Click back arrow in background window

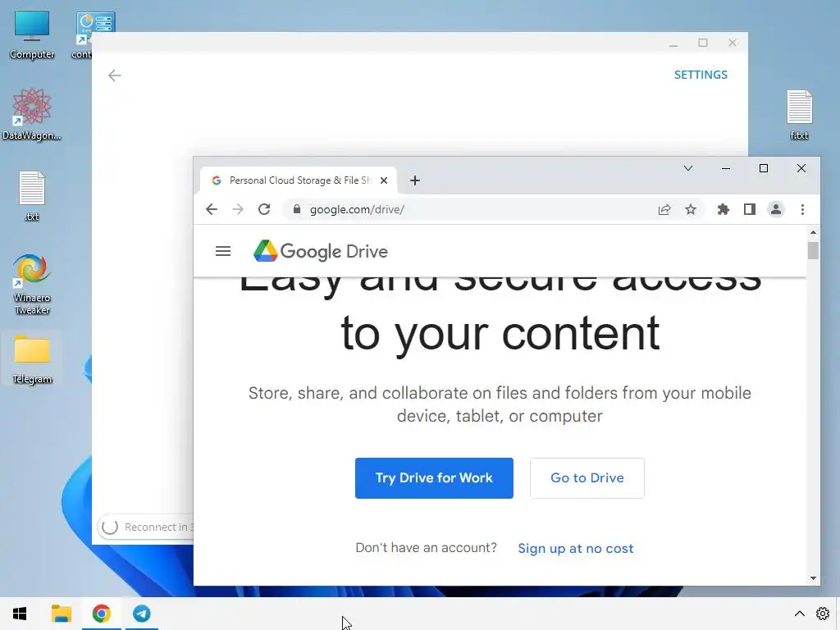pos(115,75)
